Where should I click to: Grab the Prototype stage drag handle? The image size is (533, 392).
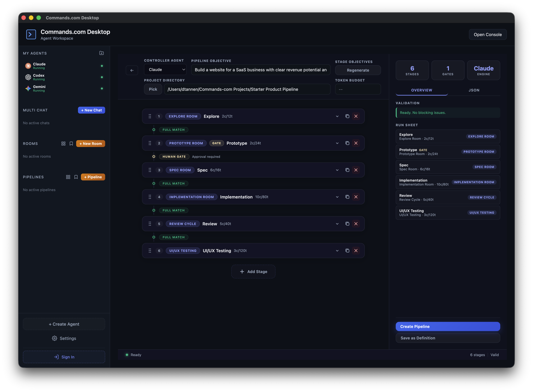pyautogui.click(x=150, y=143)
